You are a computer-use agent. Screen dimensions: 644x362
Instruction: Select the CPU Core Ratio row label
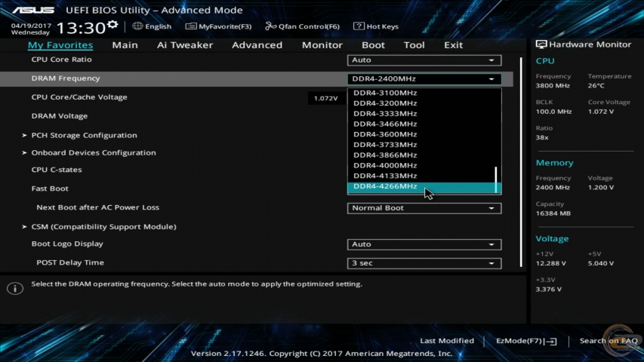[x=62, y=60]
